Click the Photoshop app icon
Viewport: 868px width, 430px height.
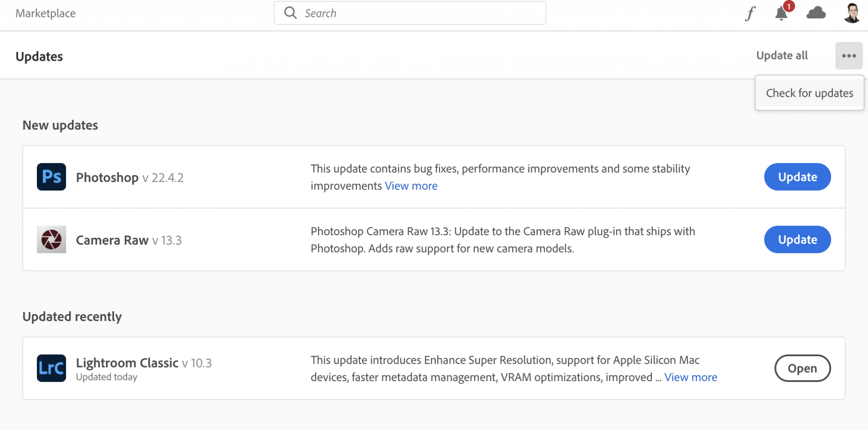coord(51,177)
